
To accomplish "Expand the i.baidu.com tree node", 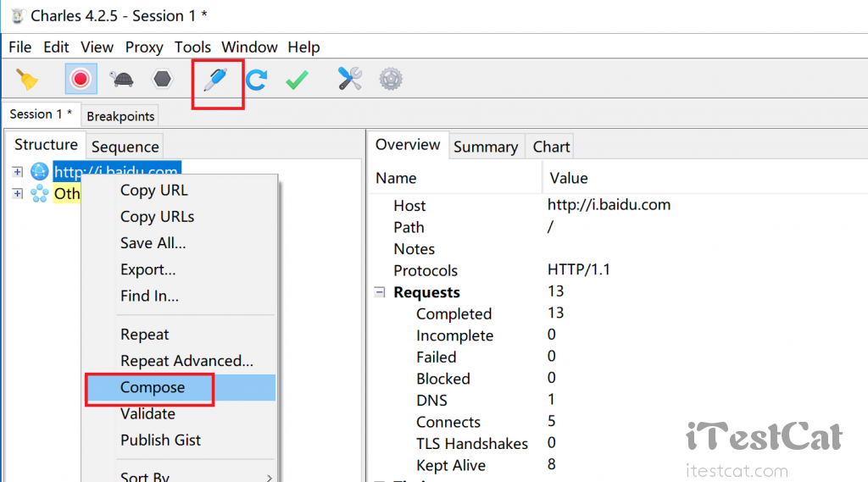I will click(x=18, y=172).
